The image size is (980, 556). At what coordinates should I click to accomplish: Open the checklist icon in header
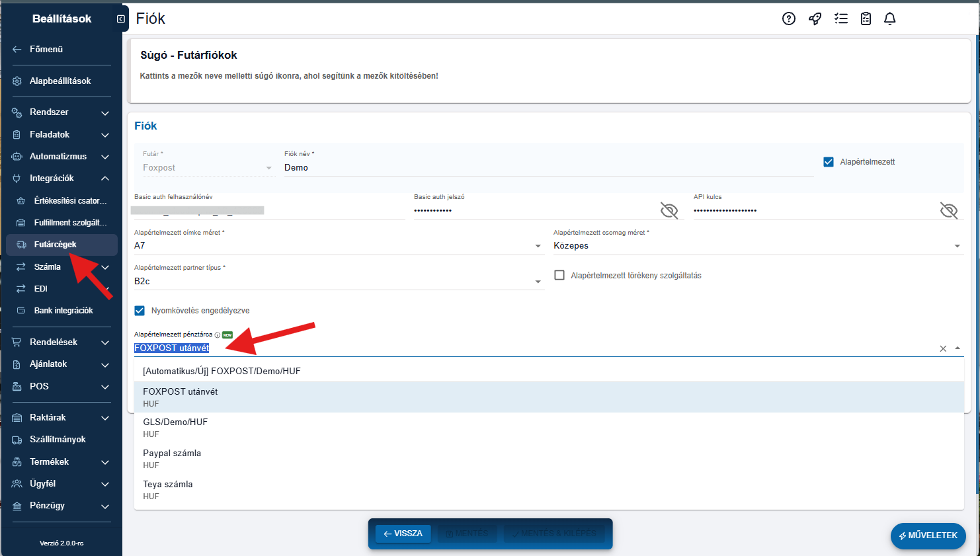[x=840, y=19]
